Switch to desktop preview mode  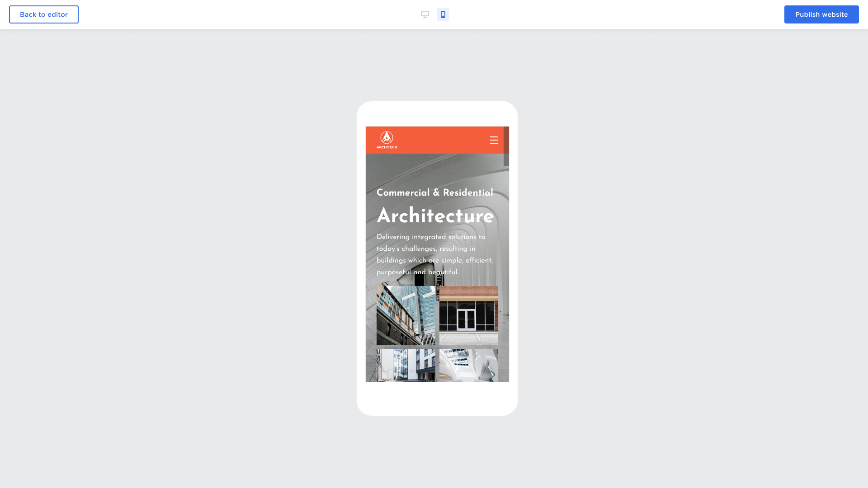click(x=425, y=14)
